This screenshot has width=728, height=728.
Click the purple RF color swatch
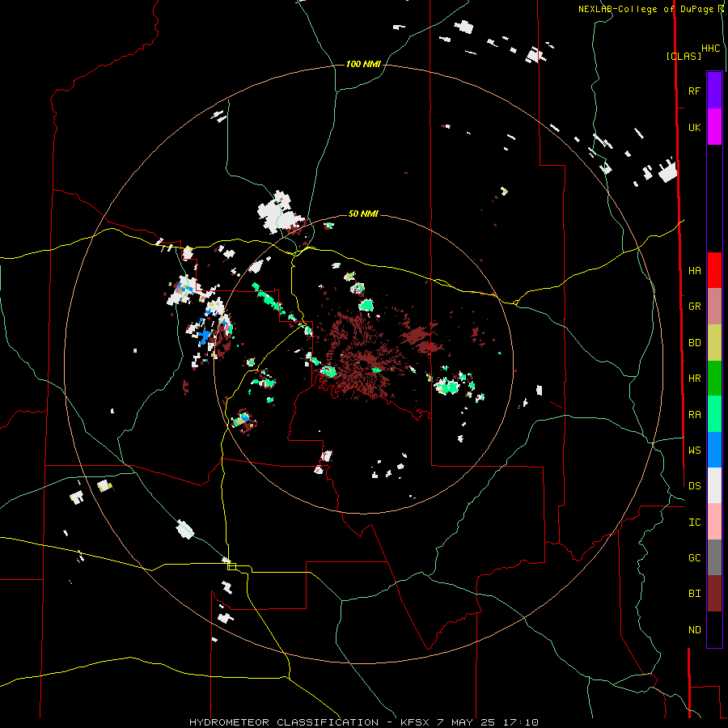pos(714,91)
